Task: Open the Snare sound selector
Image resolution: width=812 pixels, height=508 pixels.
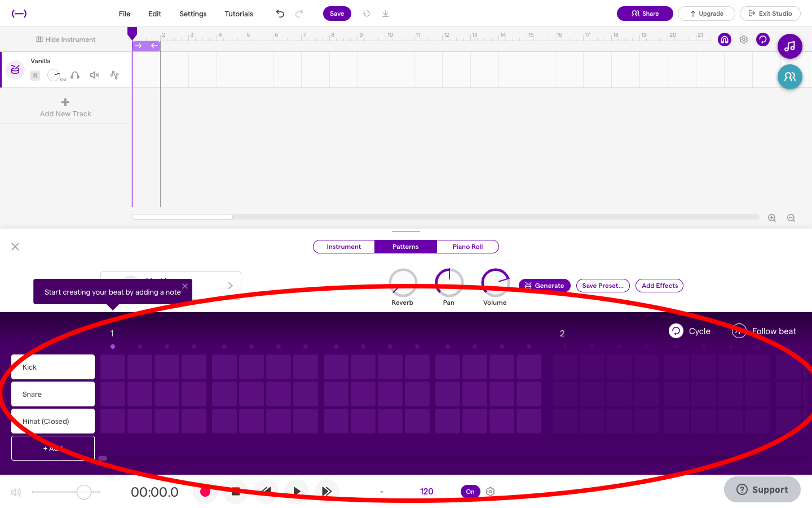Action: [x=52, y=393]
